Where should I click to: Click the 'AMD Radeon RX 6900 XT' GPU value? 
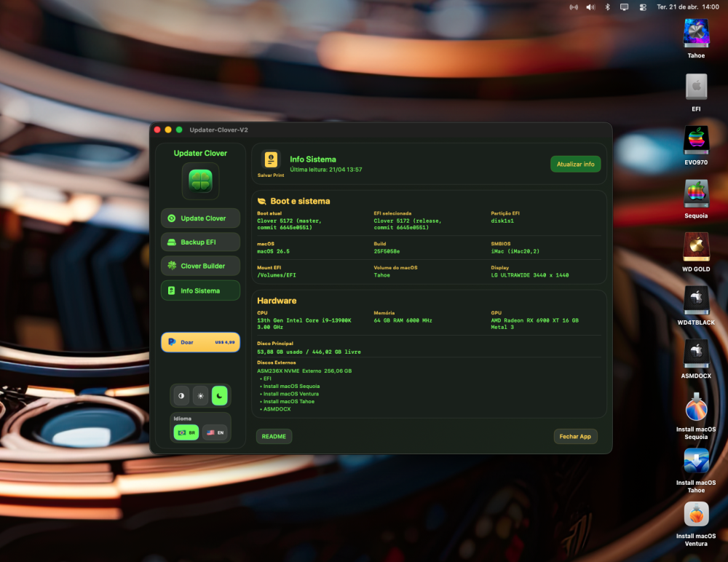(526, 320)
